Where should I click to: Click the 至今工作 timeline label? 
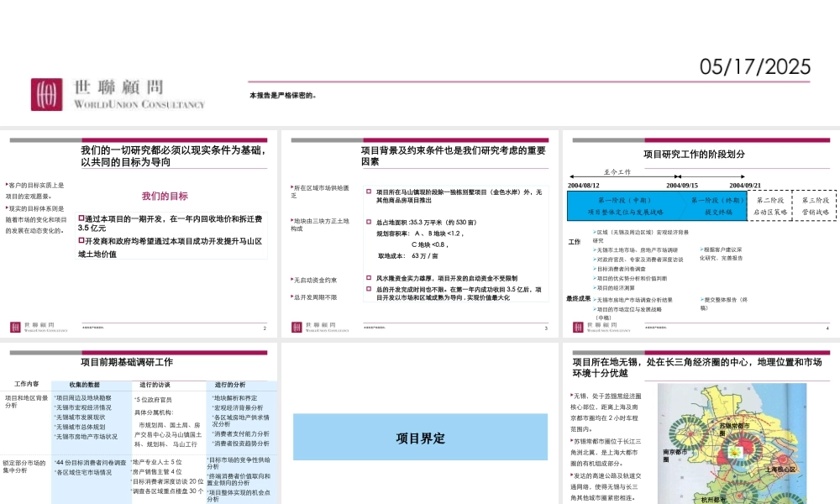(x=617, y=172)
